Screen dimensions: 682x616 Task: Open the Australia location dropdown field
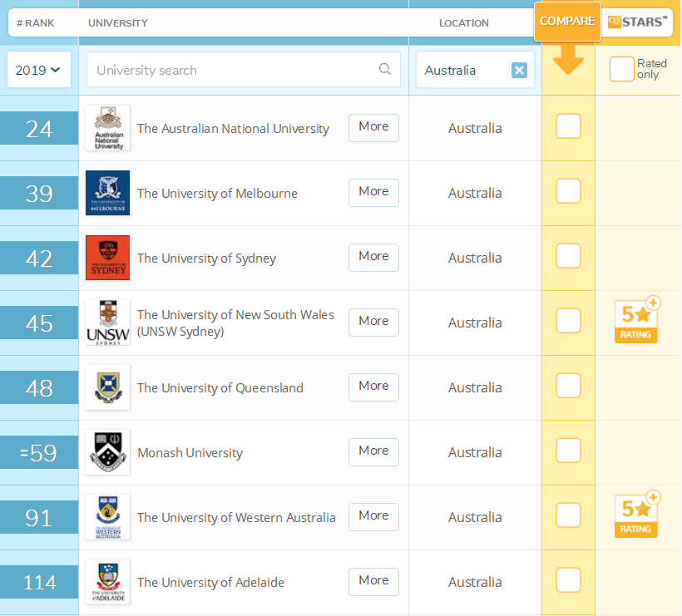point(464,71)
